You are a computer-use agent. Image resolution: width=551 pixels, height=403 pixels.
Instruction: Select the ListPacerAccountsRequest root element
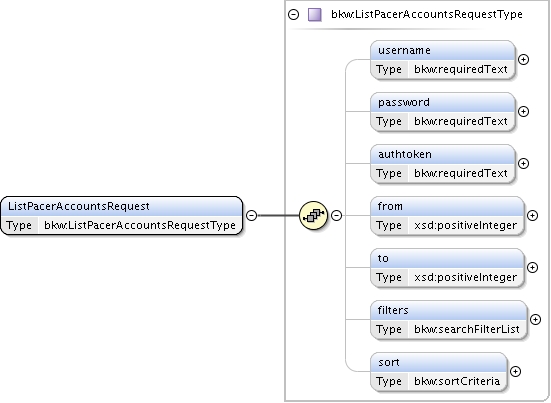pos(122,215)
